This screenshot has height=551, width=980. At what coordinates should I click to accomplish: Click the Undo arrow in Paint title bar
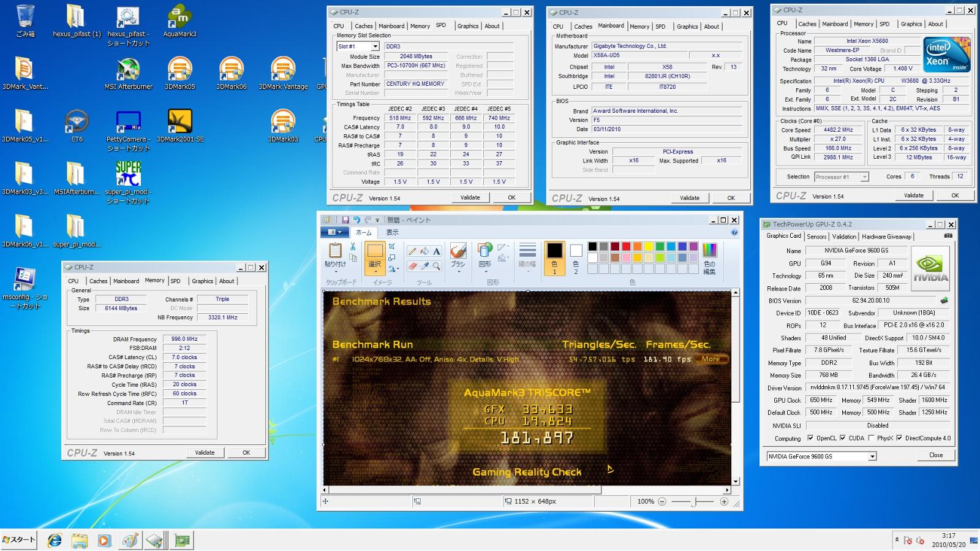tap(356, 220)
